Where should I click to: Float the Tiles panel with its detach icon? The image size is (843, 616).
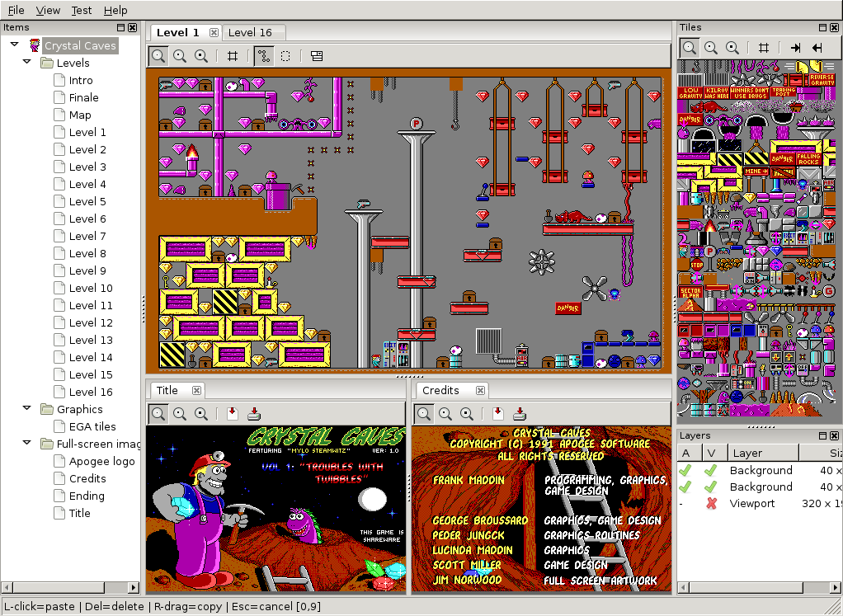point(822,27)
